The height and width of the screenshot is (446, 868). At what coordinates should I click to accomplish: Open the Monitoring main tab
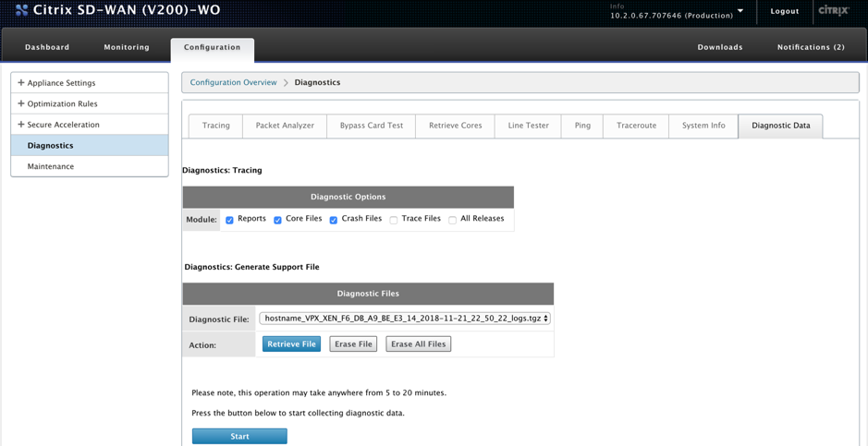point(127,47)
